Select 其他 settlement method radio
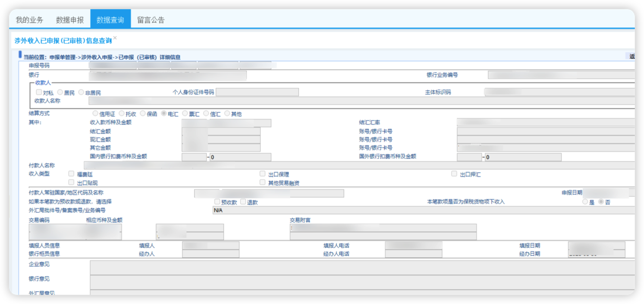Image resolution: width=644 pixels, height=304 pixels. click(227, 114)
